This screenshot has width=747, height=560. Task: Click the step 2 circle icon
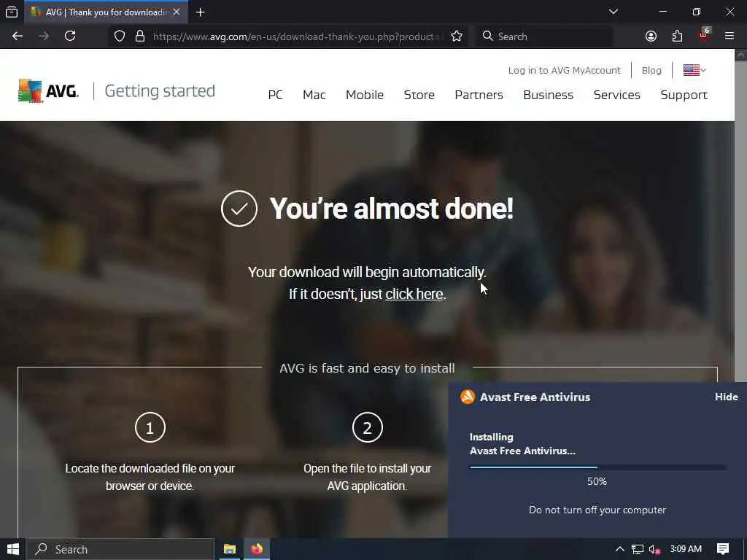[x=368, y=427]
